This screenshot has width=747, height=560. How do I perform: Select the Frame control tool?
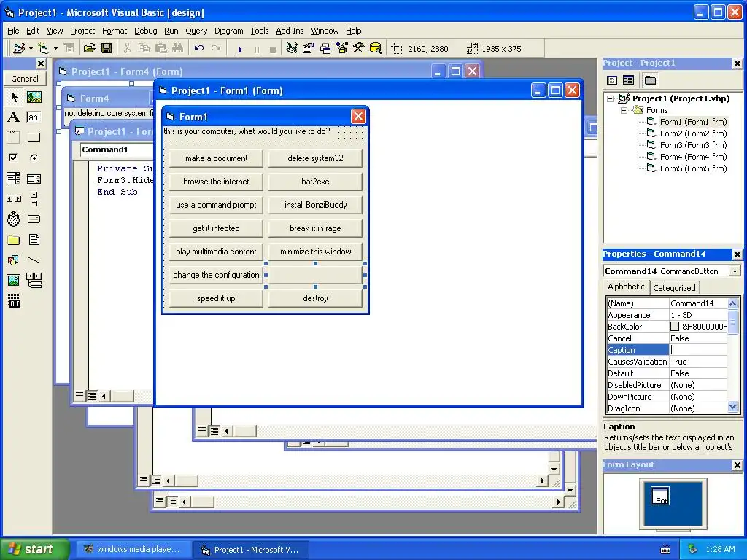coord(14,138)
